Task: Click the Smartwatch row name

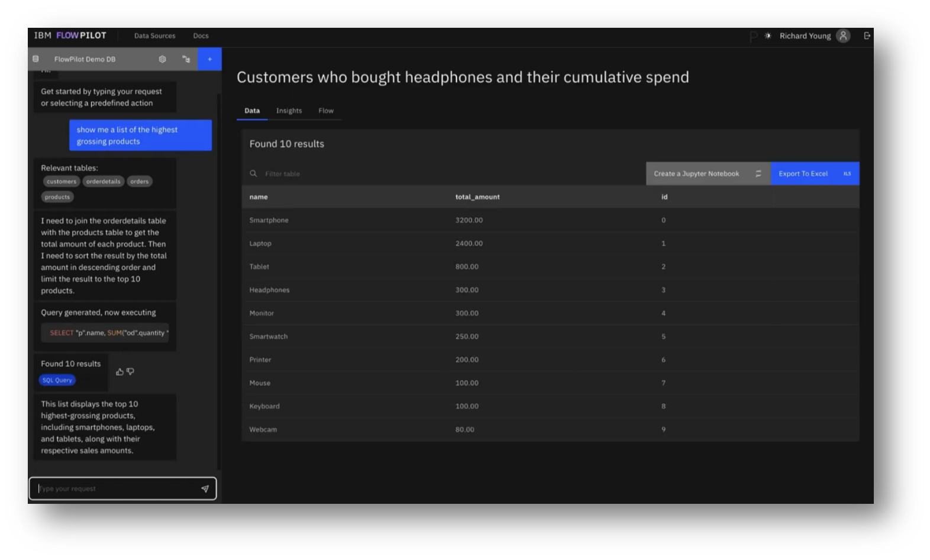Action: pyautogui.click(x=269, y=336)
